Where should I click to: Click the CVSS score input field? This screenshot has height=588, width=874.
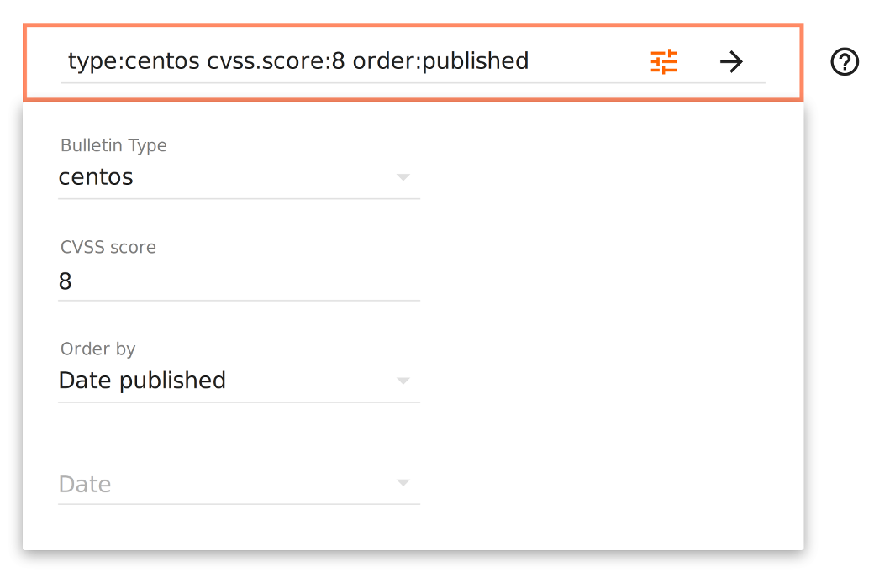(x=239, y=281)
